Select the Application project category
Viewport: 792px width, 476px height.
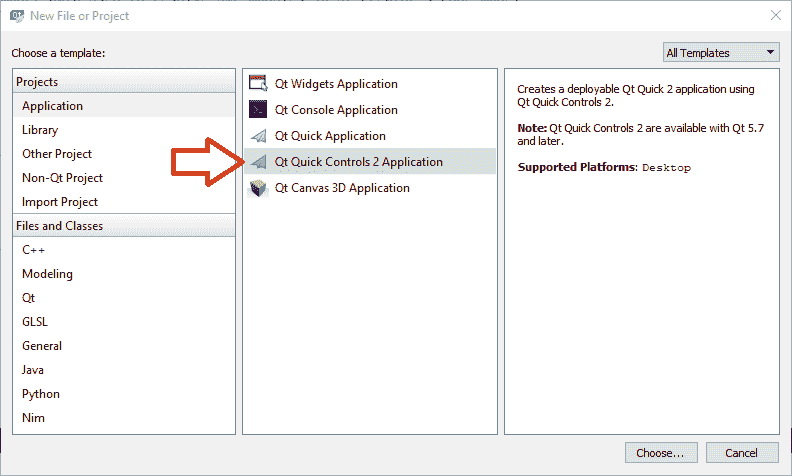pos(53,106)
